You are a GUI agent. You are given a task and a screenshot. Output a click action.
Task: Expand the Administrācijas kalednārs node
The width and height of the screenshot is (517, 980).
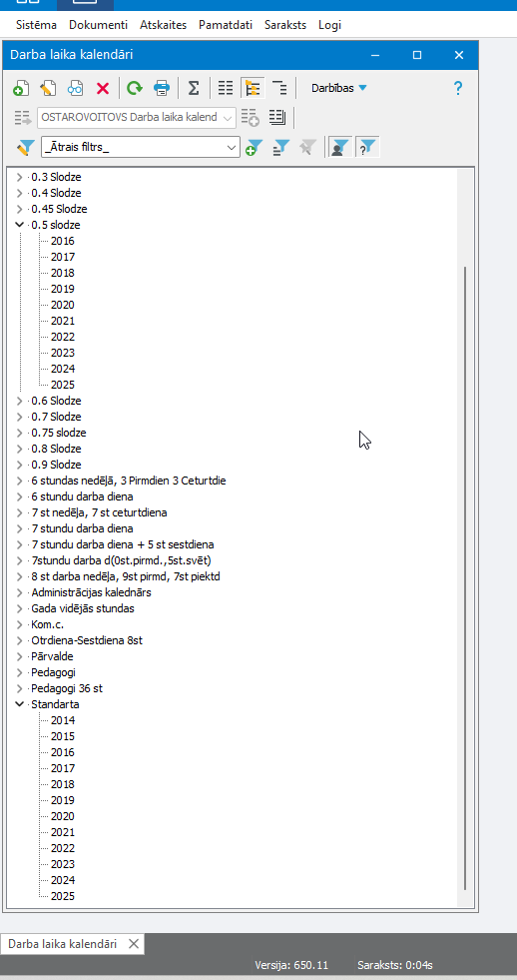tap(19, 592)
